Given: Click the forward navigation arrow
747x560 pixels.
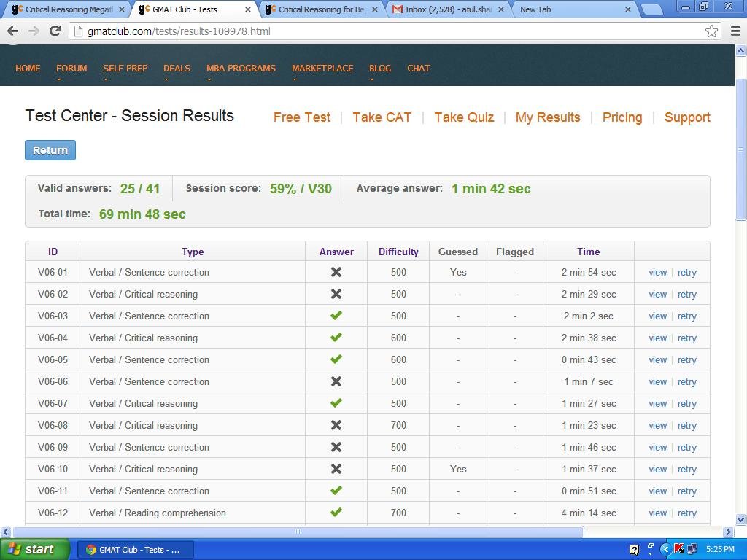Looking at the screenshot, I should tap(34, 31).
